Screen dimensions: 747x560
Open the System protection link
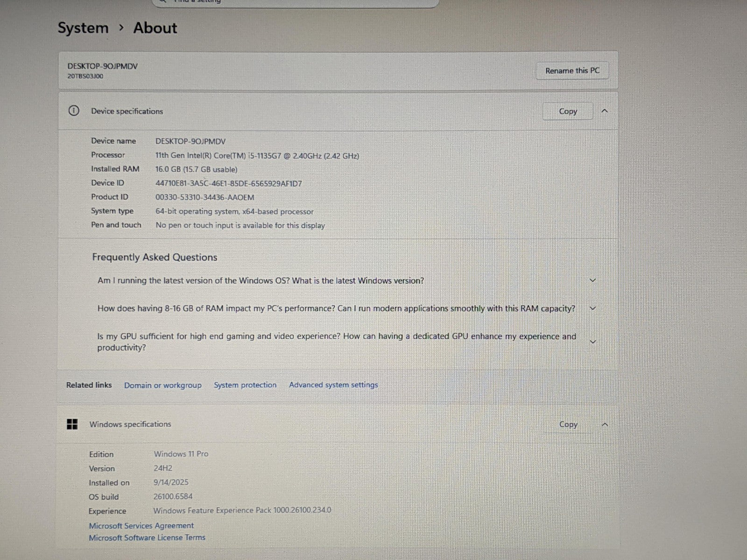click(245, 385)
